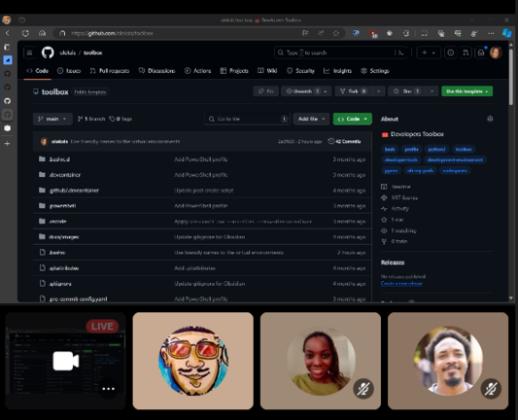
Task: Open the notifications inbox icon
Action: [481, 52]
